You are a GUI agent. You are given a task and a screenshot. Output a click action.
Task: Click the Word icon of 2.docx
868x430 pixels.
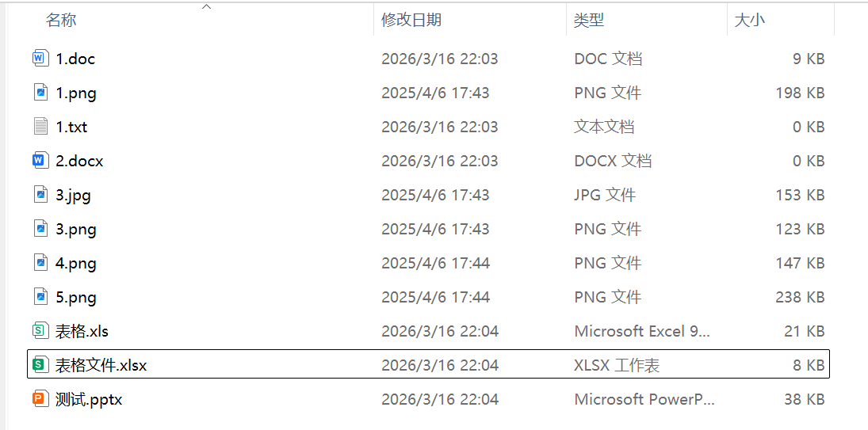[x=40, y=161]
